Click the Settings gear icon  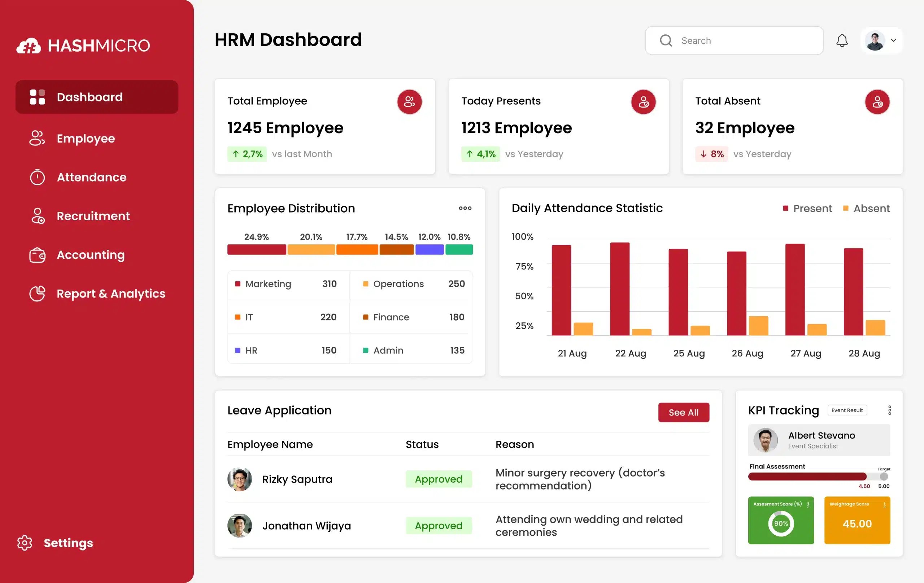(x=25, y=543)
